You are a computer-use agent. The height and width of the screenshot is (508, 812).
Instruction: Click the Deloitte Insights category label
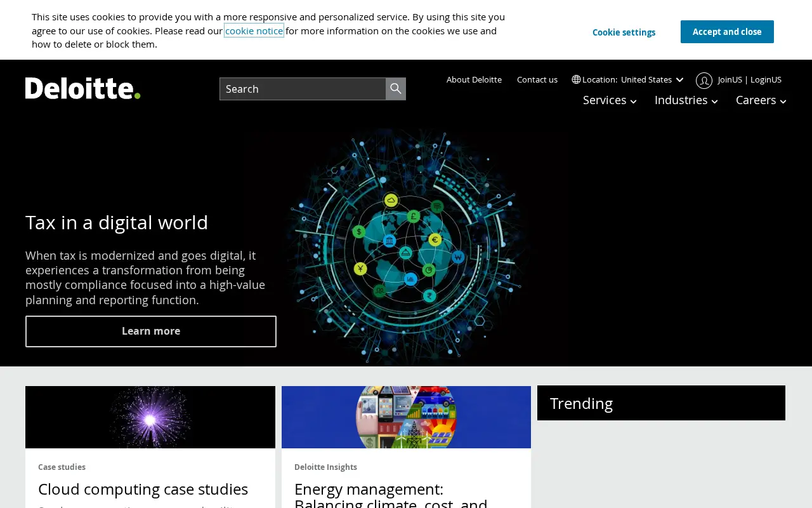point(325,467)
